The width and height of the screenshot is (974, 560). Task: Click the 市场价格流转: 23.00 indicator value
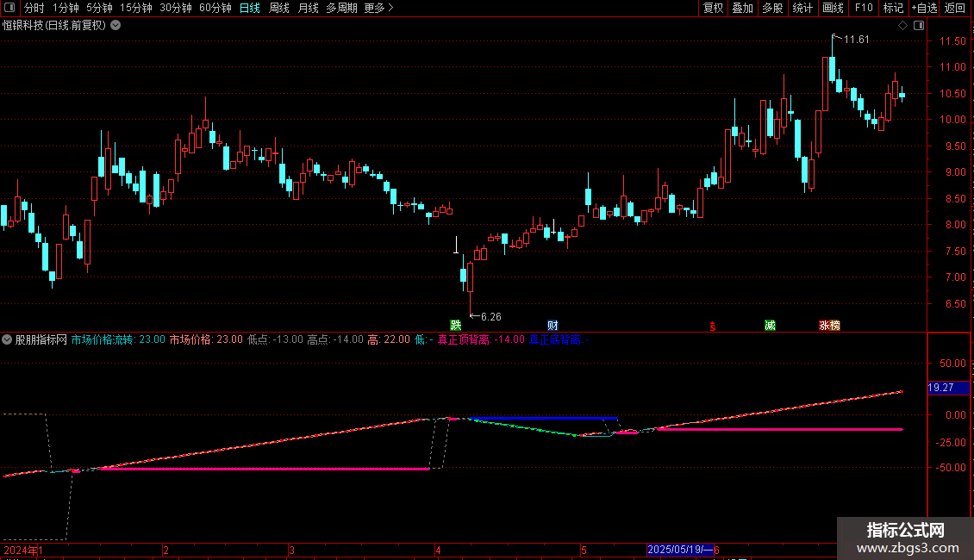(x=118, y=339)
